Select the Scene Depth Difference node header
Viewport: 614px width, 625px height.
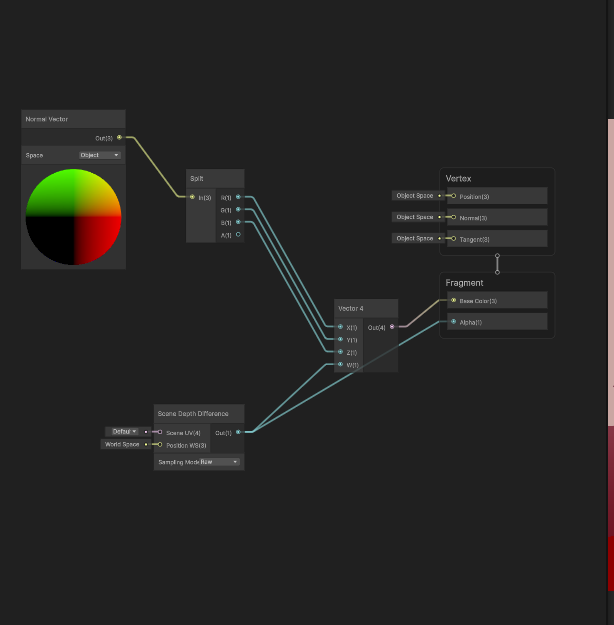point(193,413)
